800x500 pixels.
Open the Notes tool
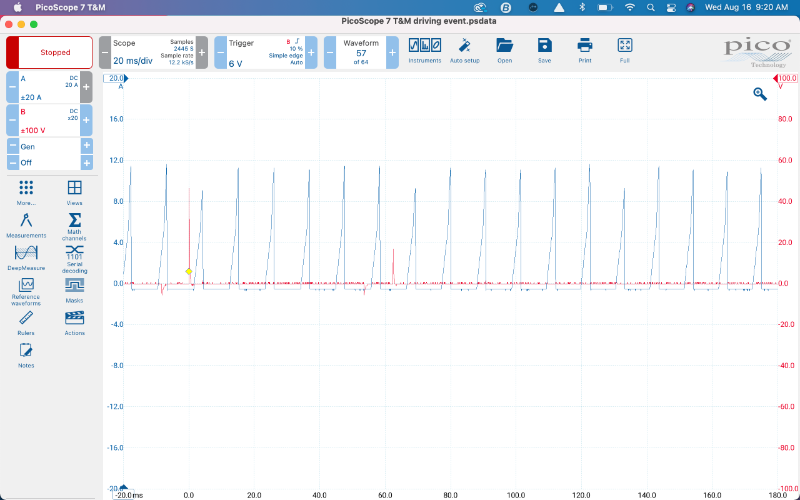tap(26, 354)
